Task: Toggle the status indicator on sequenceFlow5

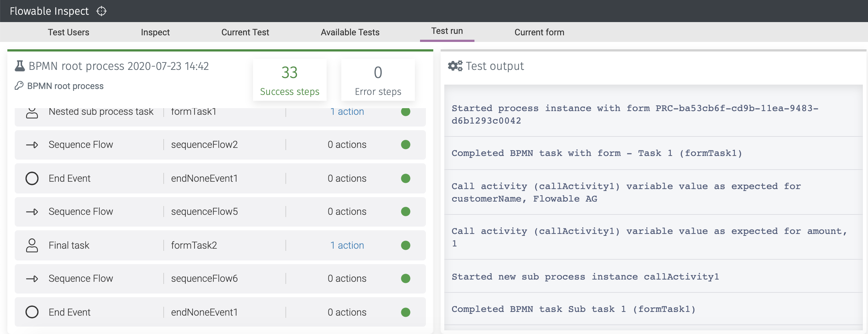Action: (405, 212)
